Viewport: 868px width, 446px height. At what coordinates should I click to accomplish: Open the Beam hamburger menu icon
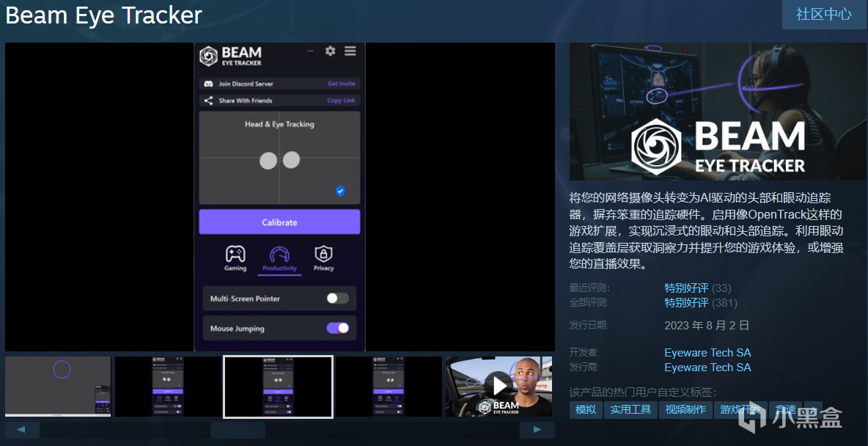coord(350,51)
